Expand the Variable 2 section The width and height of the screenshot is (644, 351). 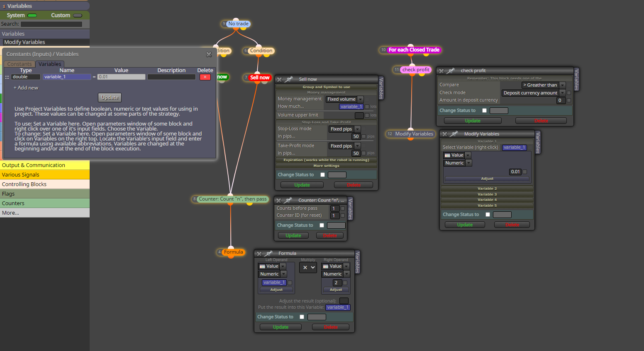point(487,189)
